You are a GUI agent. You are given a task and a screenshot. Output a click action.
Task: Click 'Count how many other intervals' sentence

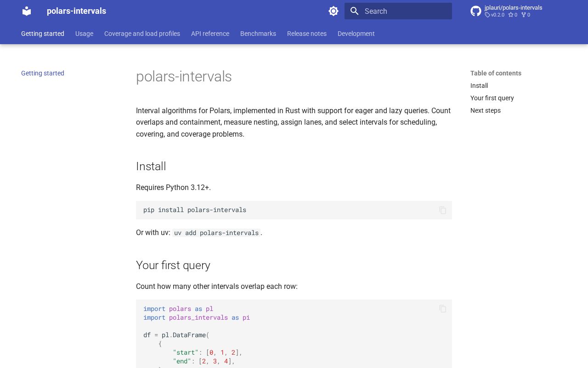217,286
